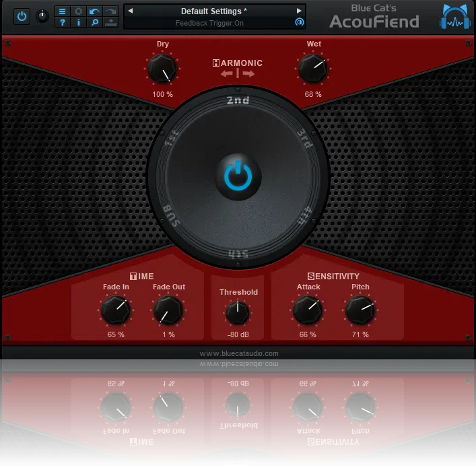Viewport: 476px width, 467px height.
Task: Click the Threshold knob
Action: [238, 312]
